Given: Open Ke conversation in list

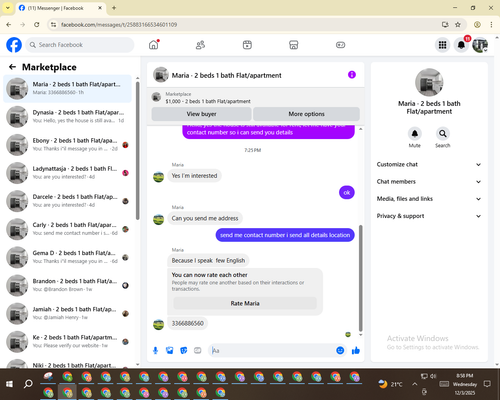Looking at the screenshot, I should click(68, 341).
